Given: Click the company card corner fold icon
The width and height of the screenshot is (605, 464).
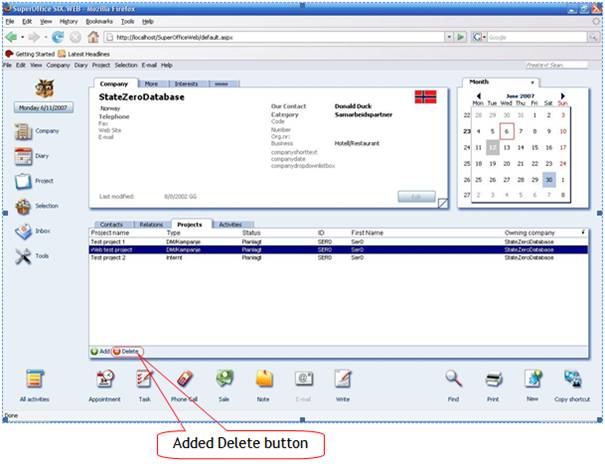Looking at the screenshot, I should (443, 203).
